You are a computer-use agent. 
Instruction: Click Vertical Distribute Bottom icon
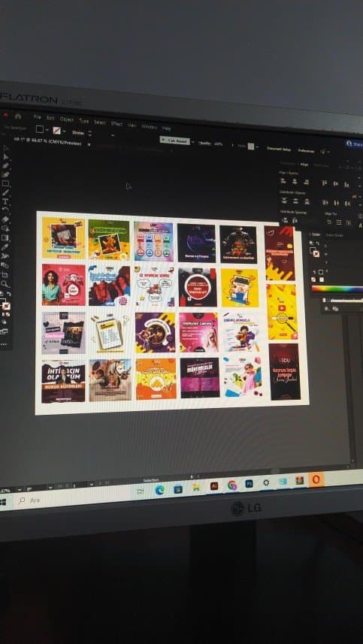307,202
